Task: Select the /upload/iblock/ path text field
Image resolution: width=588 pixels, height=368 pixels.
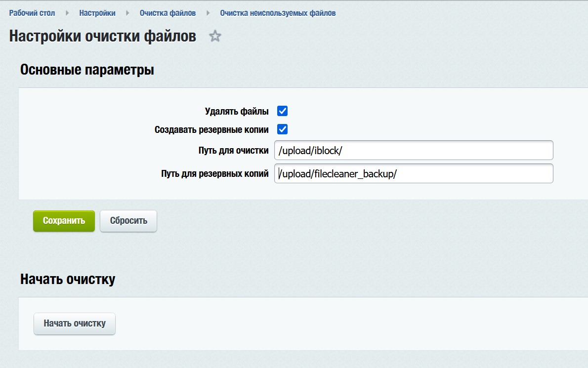Action: point(414,150)
